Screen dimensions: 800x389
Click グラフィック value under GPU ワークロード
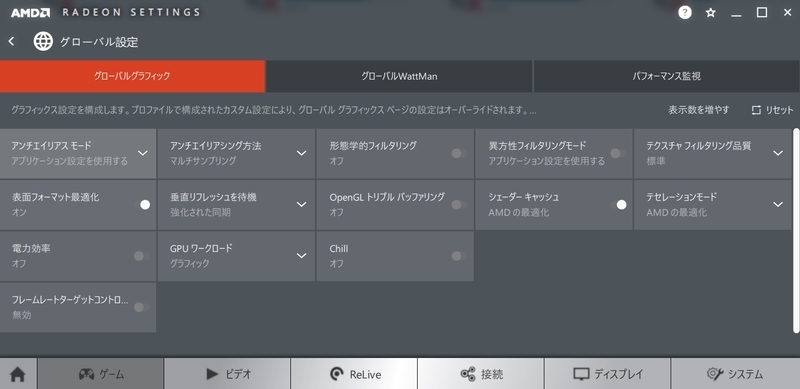coord(190,263)
